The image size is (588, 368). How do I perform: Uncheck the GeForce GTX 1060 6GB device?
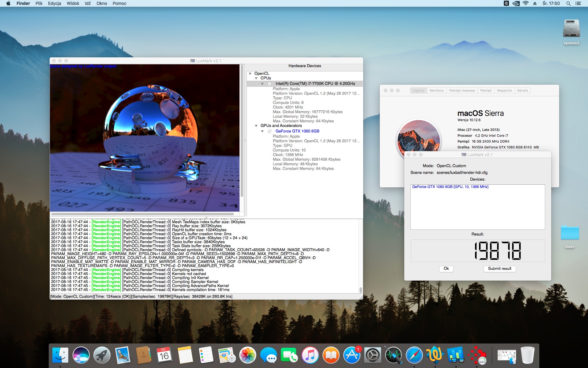(x=269, y=131)
